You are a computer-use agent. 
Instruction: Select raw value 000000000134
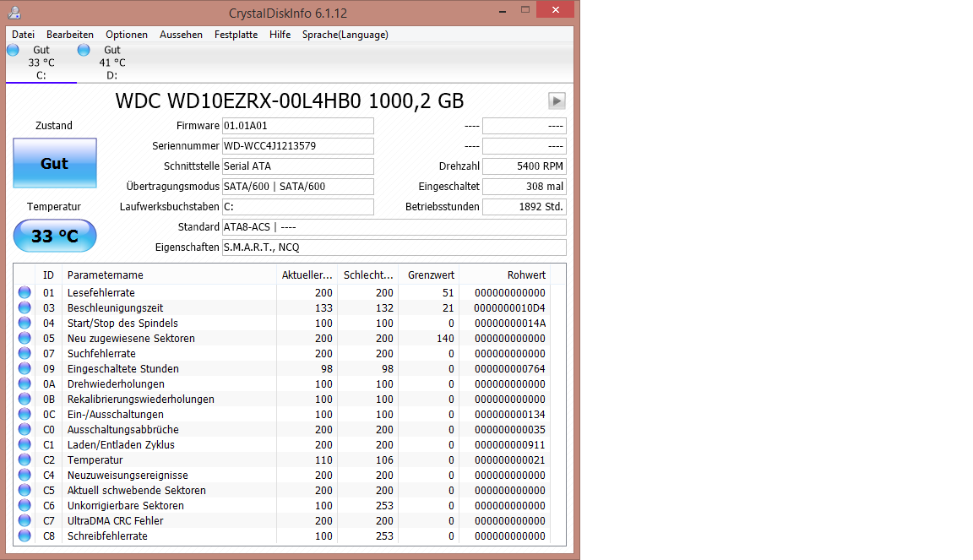click(x=509, y=414)
